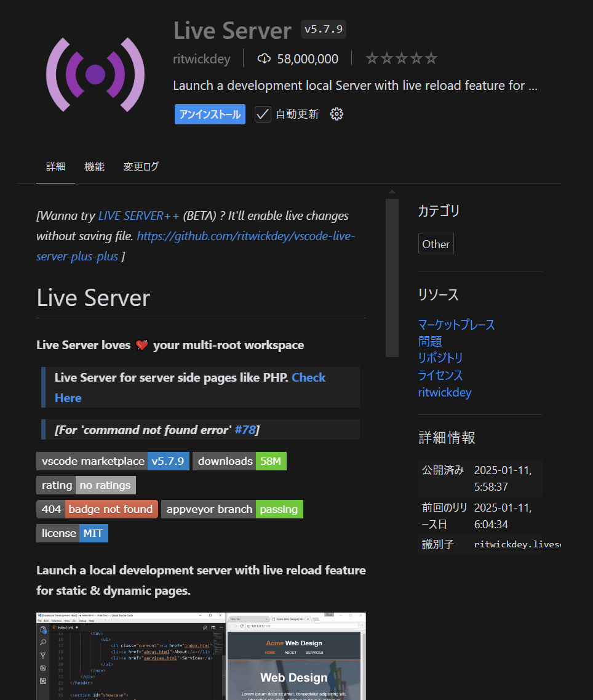Click the vscode marketplace v5.7.9 badge
The height and width of the screenshot is (700, 593).
click(x=113, y=461)
